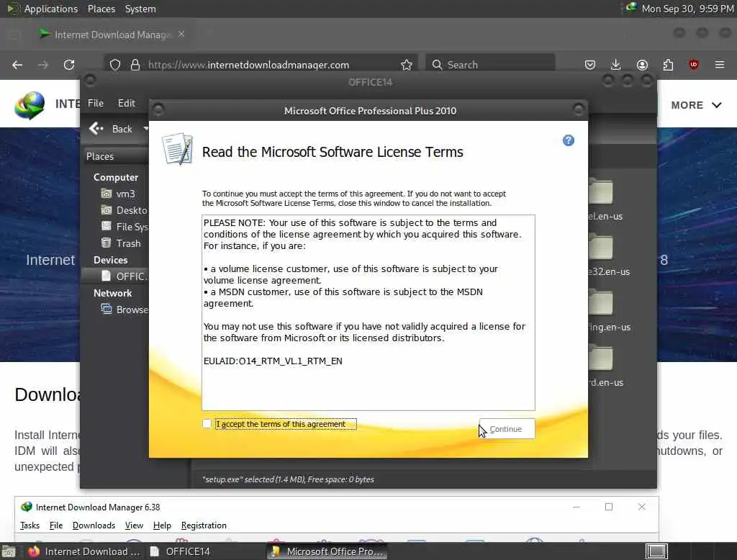Select vm3 home folder in Places
Image resolution: width=737 pixels, height=560 pixels.
click(119, 194)
